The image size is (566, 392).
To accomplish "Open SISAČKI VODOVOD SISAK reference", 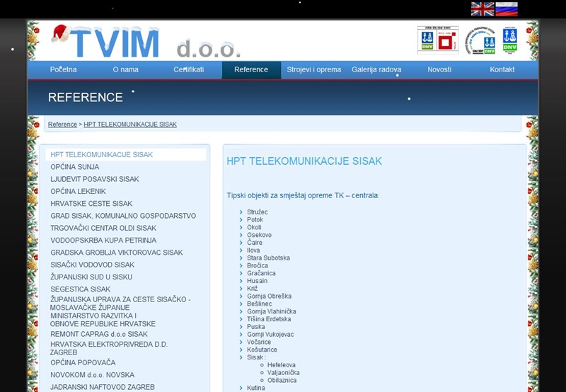I will (x=93, y=265).
